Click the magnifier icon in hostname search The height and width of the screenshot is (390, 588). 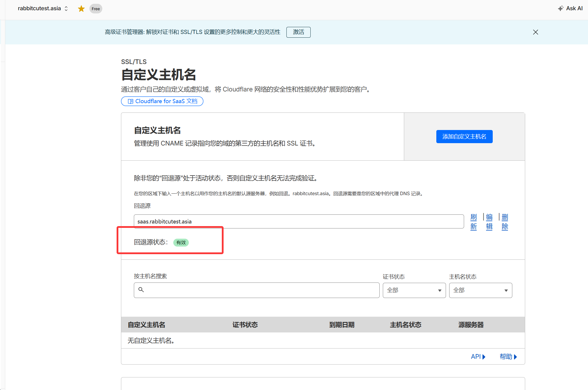(x=141, y=290)
